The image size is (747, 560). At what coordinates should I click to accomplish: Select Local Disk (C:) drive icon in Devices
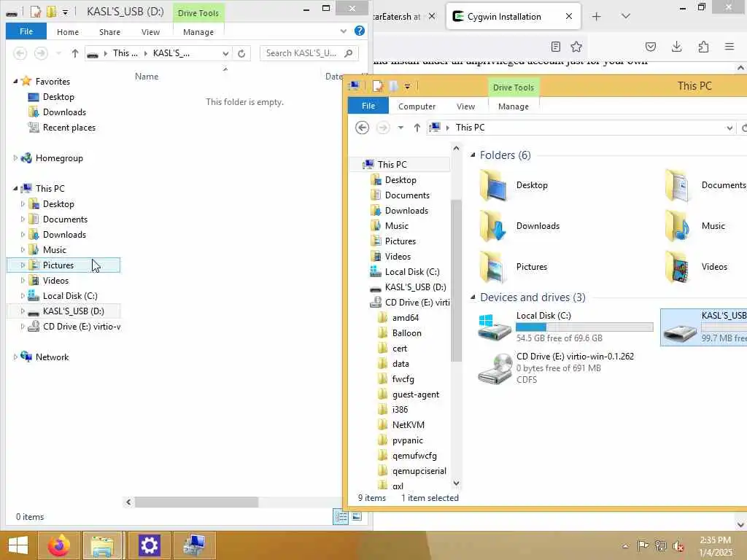click(495, 327)
